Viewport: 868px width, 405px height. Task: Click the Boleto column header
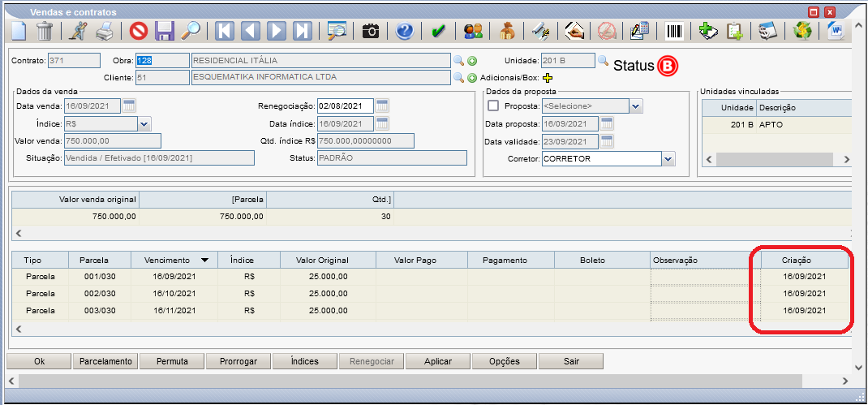click(602, 260)
